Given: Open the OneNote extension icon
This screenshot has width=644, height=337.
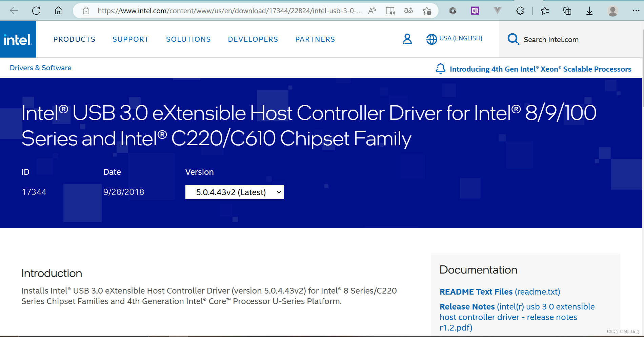Looking at the screenshot, I should [475, 11].
